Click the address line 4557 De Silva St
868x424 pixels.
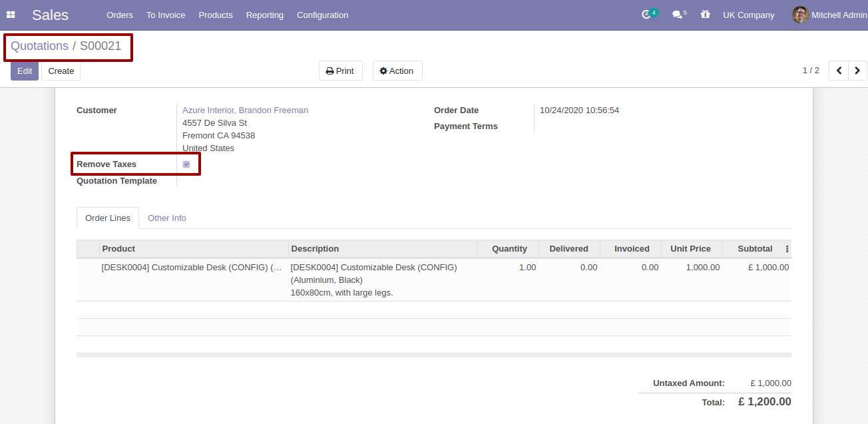214,123
